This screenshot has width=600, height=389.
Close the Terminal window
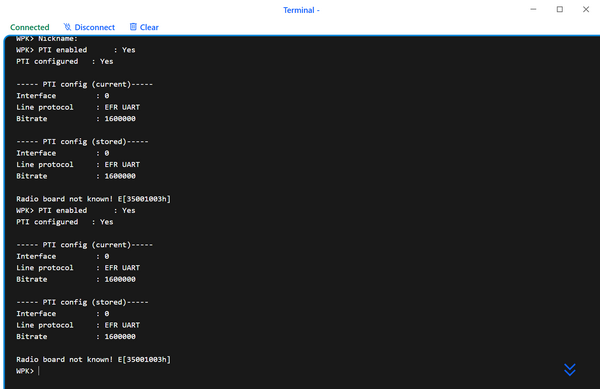(x=586, y=9)
